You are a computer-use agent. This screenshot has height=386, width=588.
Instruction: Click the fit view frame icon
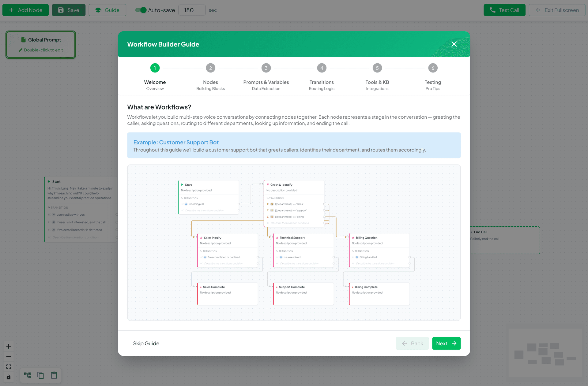(x=9, y=366)
